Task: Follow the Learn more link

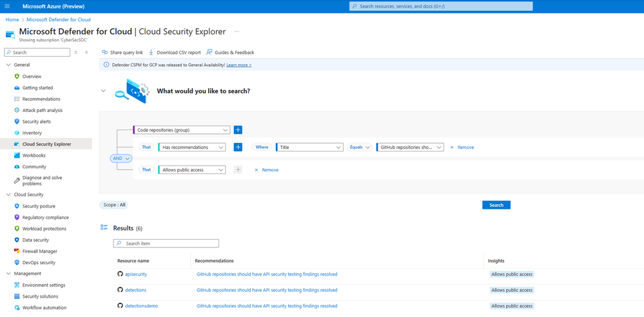Action: 239,65
